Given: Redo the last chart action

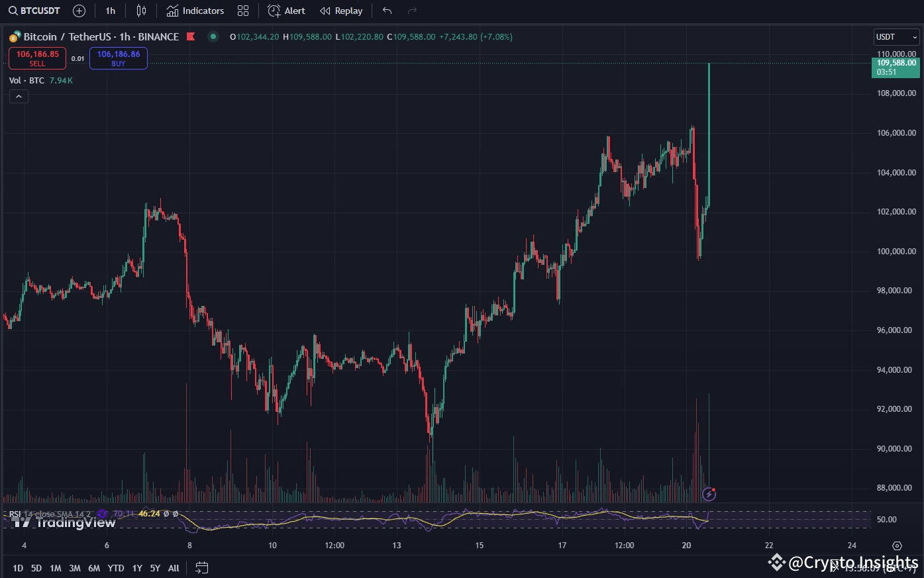Looking at the screenshot, I should (411, 11).
